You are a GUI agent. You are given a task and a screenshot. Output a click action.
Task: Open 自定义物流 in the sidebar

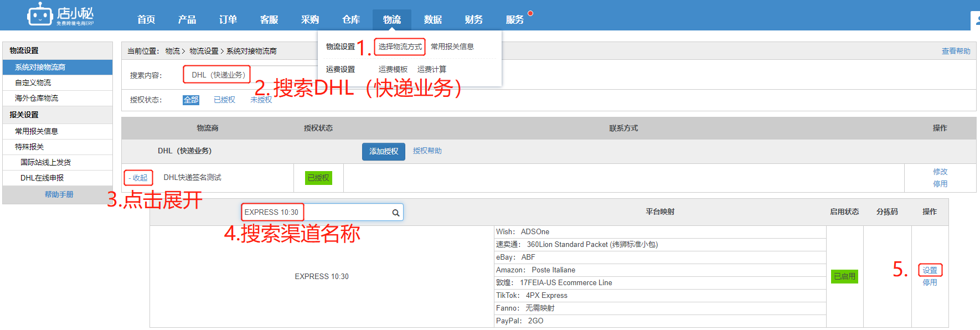coord(58,82)
